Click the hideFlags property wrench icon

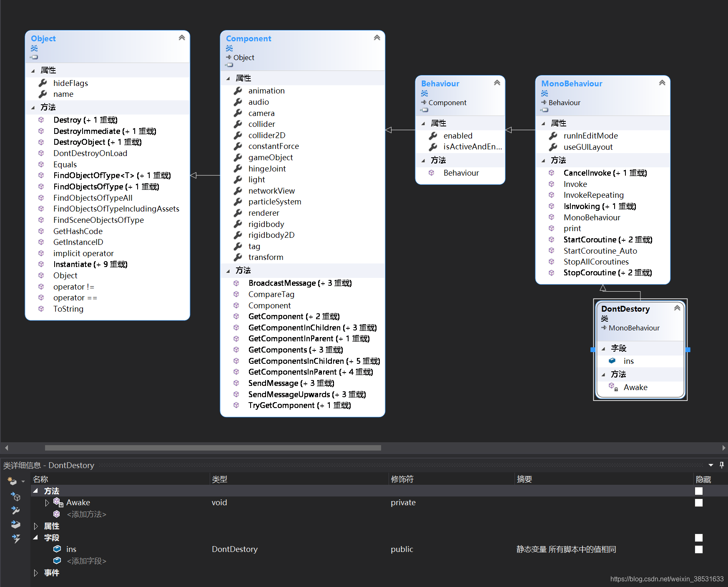tap(43, 83)
